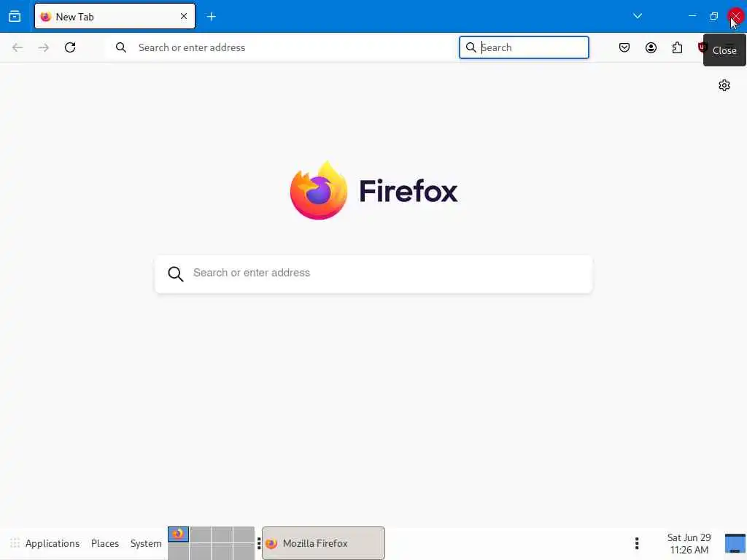Open the Firefox account icon

[x=651, y=47]
